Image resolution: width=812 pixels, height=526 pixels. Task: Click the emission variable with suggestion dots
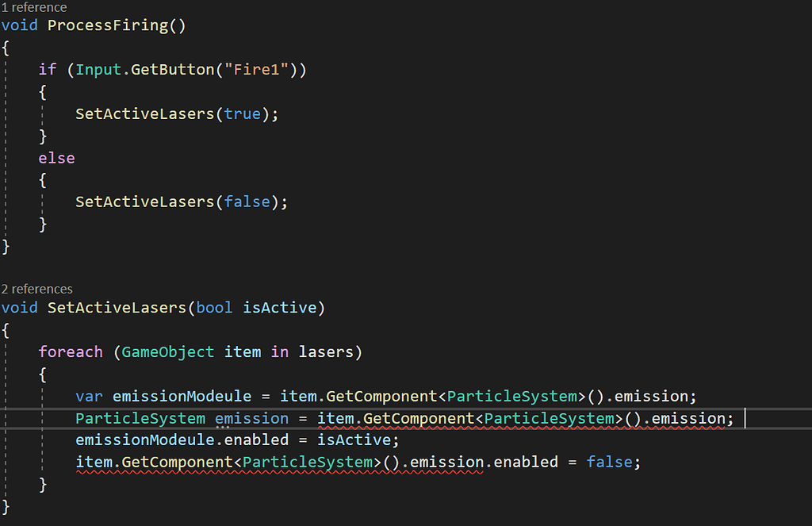[x=251, y=418]
